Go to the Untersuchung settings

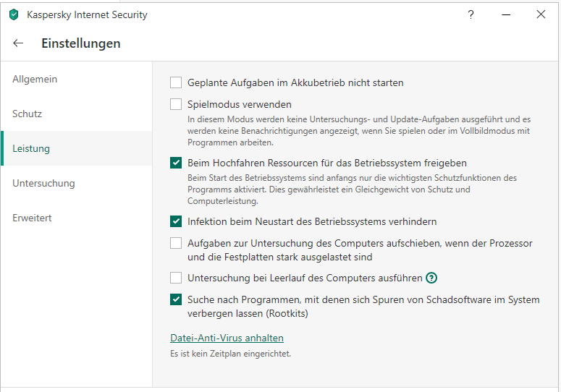43,183
